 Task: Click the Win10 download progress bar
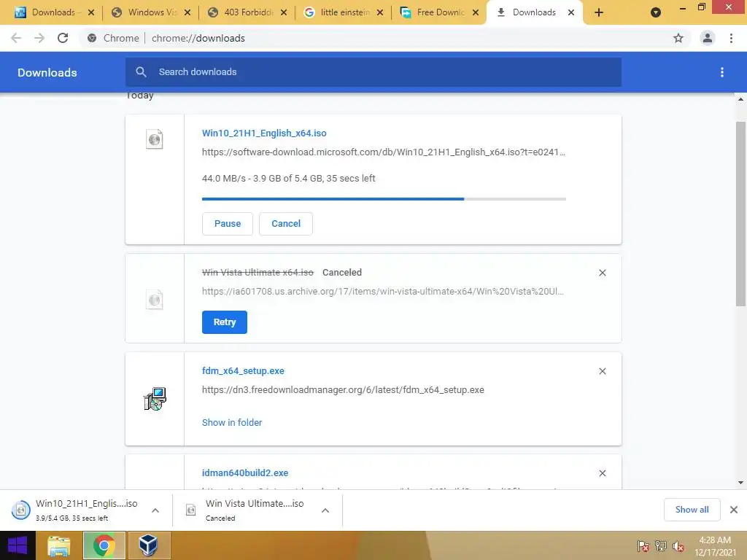coord(384,199)
